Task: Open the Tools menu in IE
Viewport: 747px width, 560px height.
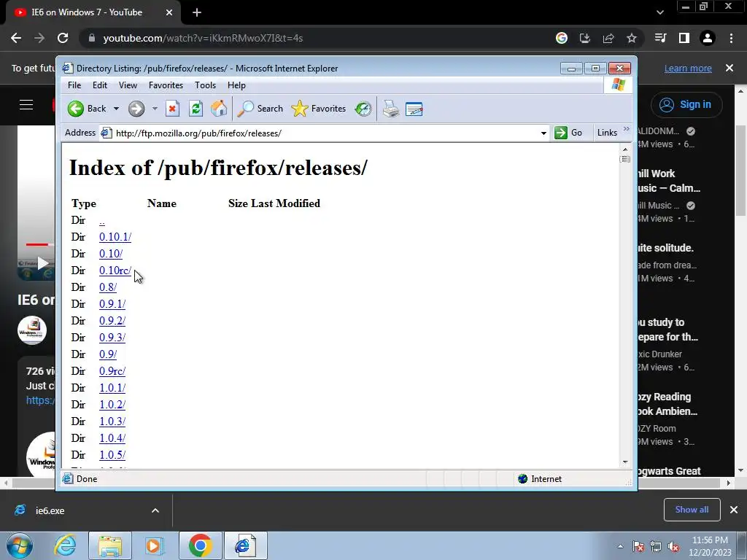Action: coord(205,85)
